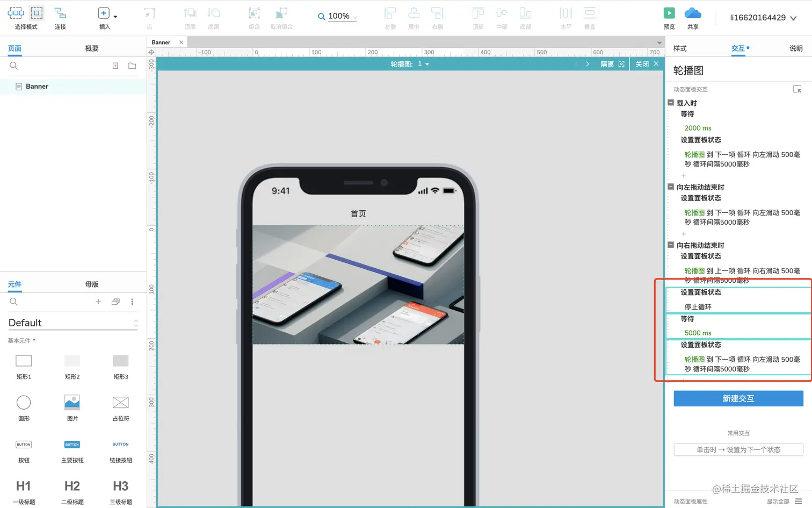Click the ruler origin crosshair icon
Viewport: 812px width, 508px height.
[x=151, y=52]
